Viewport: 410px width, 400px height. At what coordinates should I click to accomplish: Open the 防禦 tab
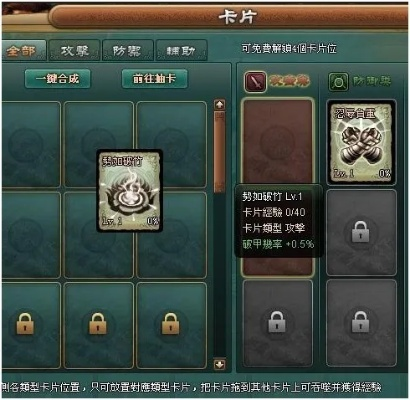(x=128, y=51)
